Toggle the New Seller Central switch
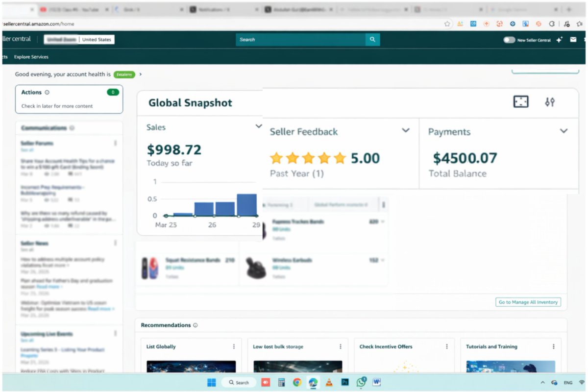This screenshot has height=392, width=588. pyautogui.click(x=509, y=40)
